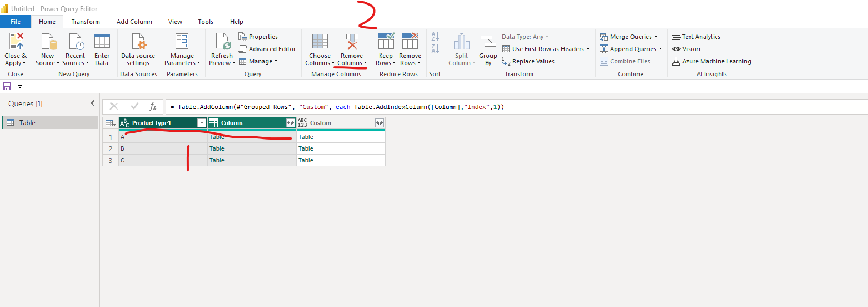Select row number 1 header
868x307 pixels.
coord(111,137)
